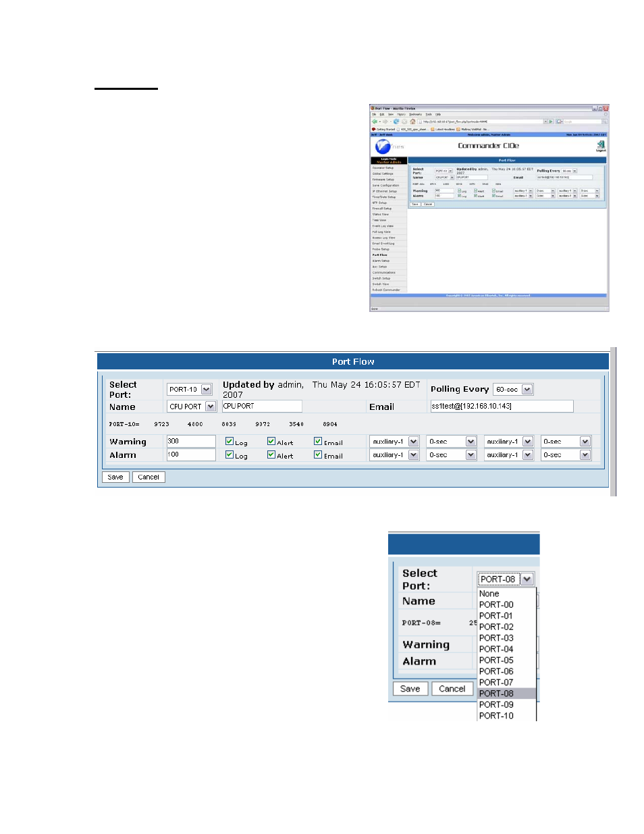Open the first auxiliary-1 dropdown in Warning row

point(395,441)
